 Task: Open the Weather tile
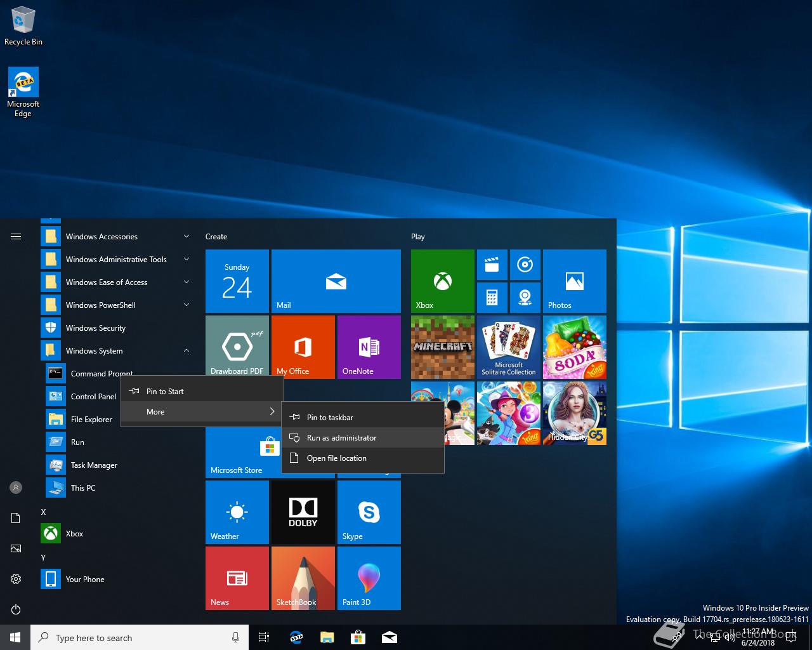[x=237, y=512]
